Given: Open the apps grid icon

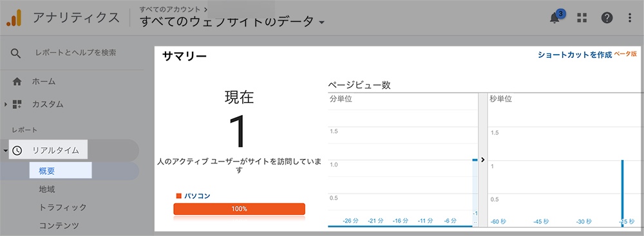Looking at the screenshot, I should pos(582,17).
